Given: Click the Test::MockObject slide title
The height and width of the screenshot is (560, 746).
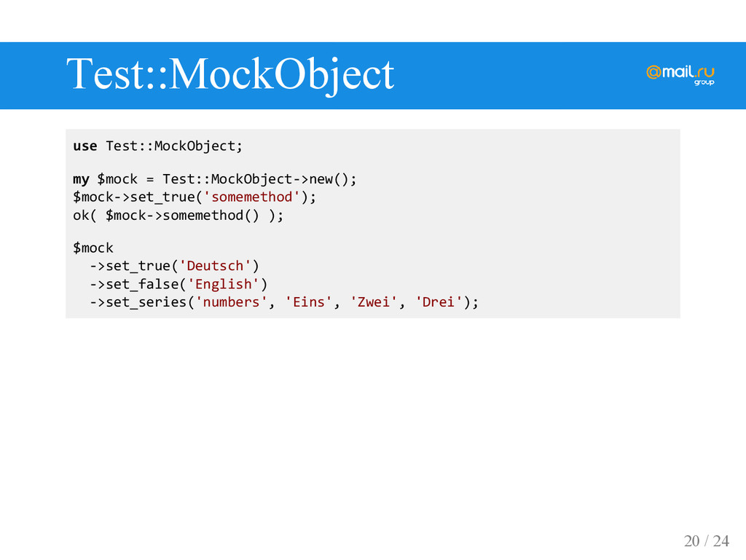Looking at the screenshot, I should click(230, 74).
